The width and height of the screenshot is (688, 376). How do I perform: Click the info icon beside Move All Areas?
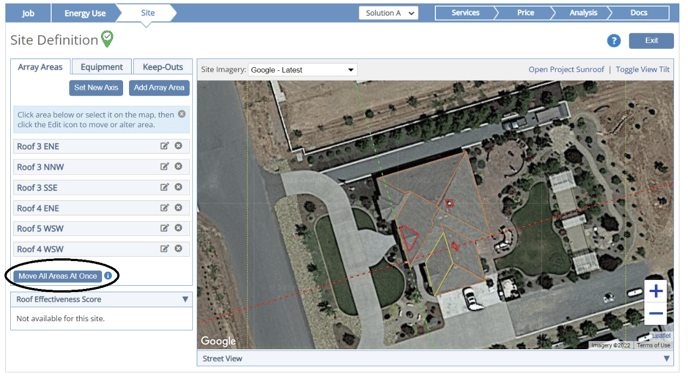(x=108, y=276)
